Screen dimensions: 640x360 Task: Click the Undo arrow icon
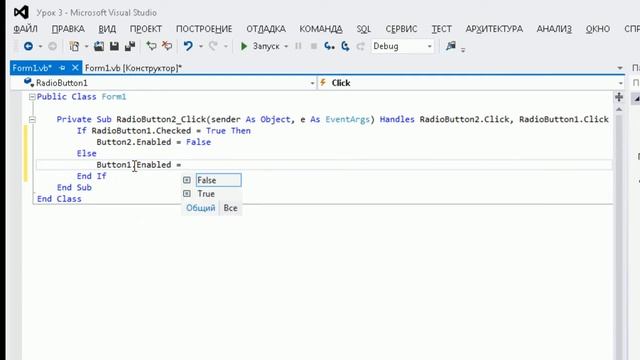[x=188, y=46]
